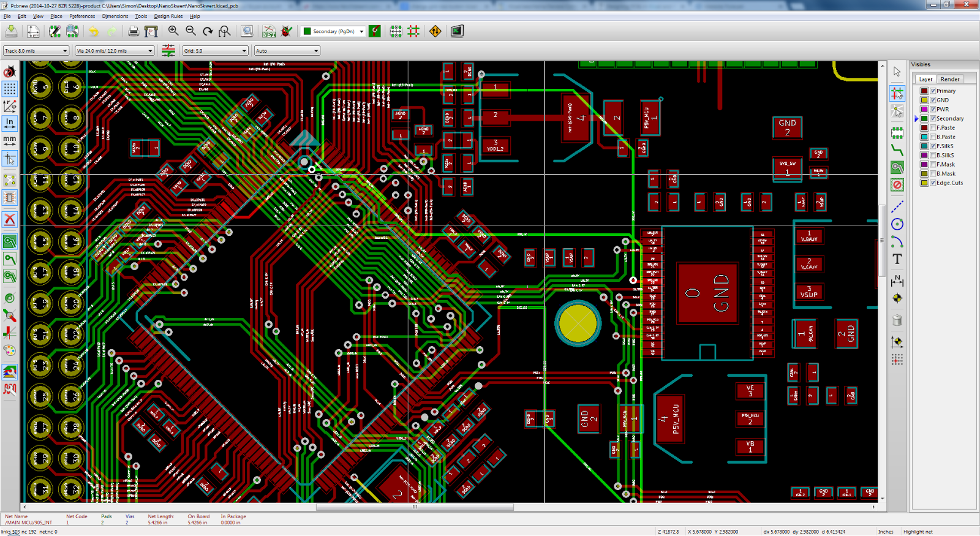Run design rules check ladybug icon
The height and width of the screenshot is (536, 980).
(x=286, y=31)
